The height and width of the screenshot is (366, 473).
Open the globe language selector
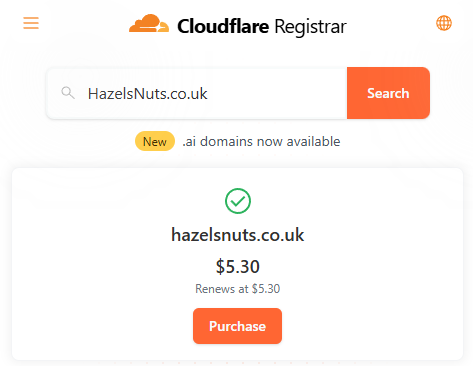pyautogui.click(x=444, y=23)
